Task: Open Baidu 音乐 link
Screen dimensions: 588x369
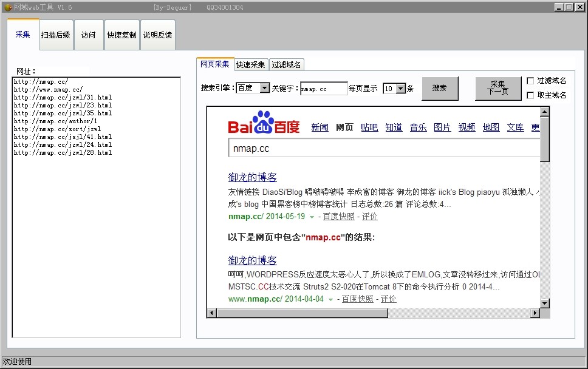Action: pyautogui.click(x=418, y=127)
